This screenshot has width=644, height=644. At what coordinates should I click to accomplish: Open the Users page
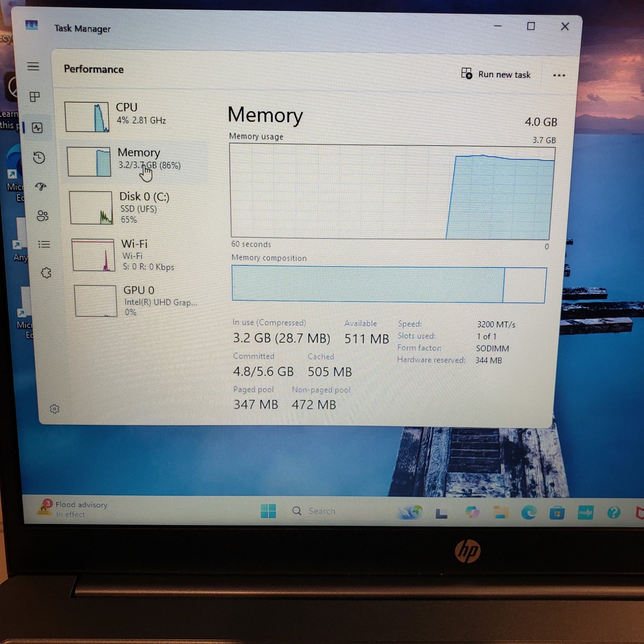coord(43,216)
